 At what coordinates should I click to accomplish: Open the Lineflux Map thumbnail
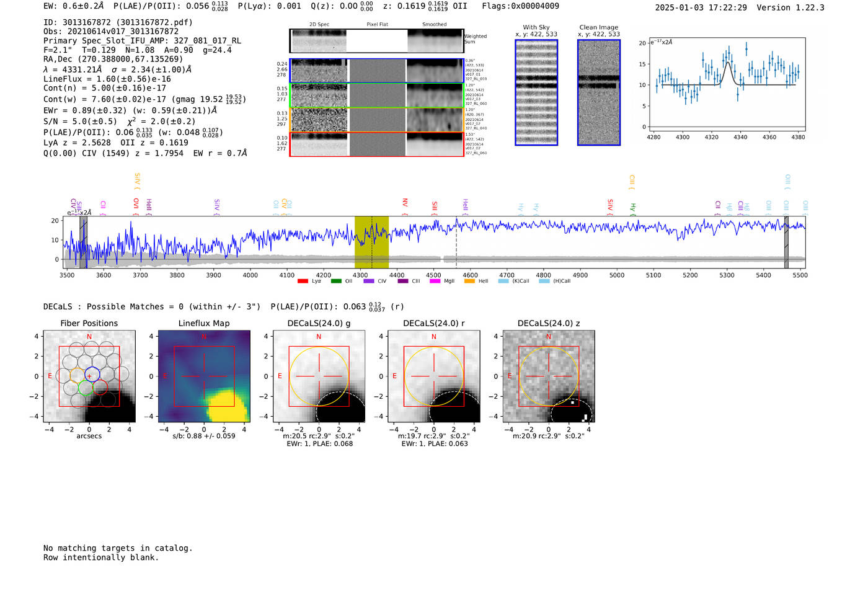point(204,376)
